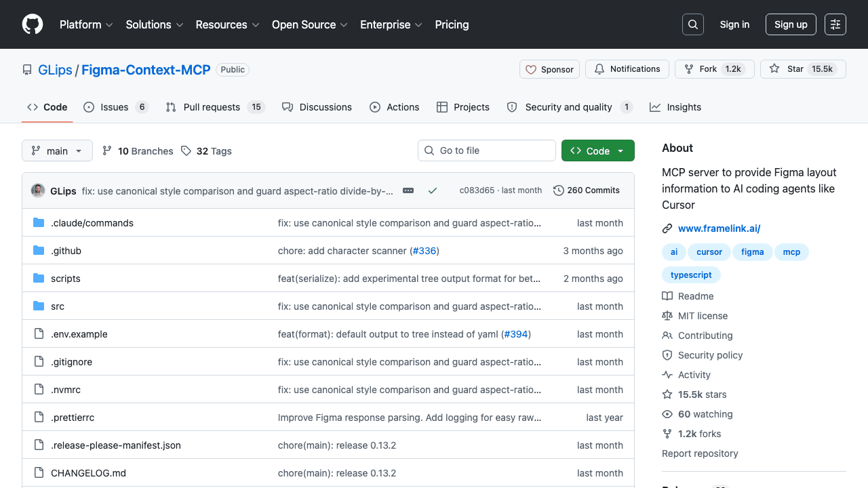Click the star icon beside 15.5k stars
This screenshot has height=488, width=868.
tap(667, 394)
